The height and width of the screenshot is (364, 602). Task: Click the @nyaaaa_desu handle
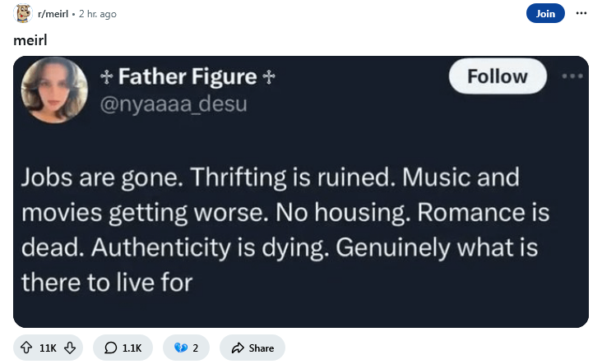[x=174, y=104]
